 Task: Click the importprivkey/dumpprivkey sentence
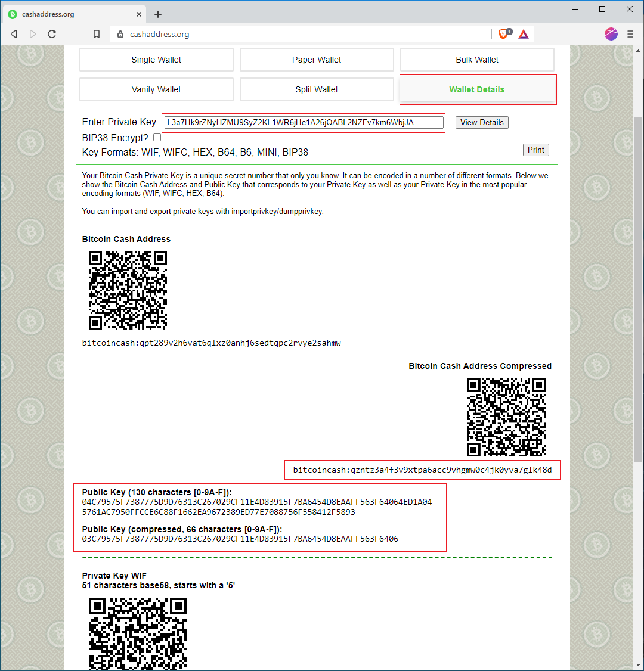click(203, 212)
